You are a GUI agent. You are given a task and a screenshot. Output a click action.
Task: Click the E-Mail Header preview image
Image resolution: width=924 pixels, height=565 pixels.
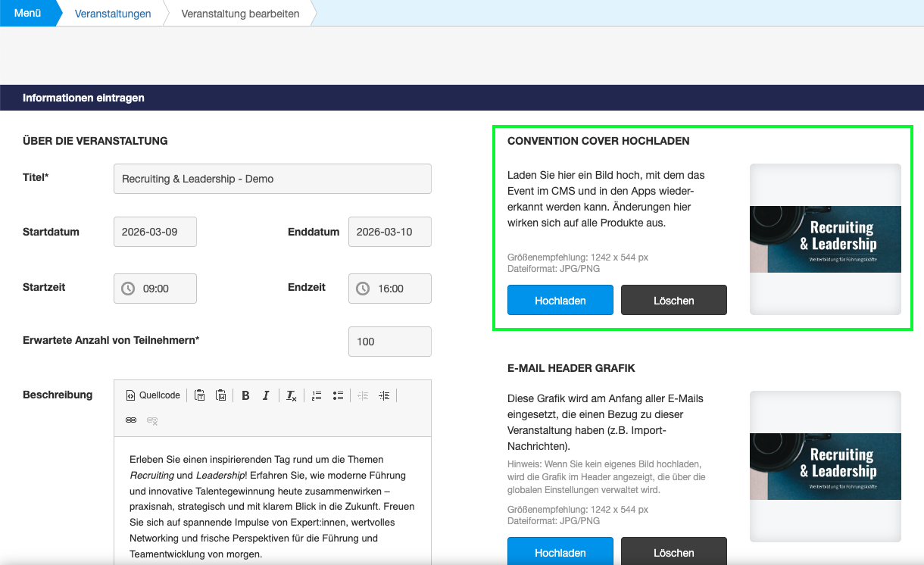point(826,467)
